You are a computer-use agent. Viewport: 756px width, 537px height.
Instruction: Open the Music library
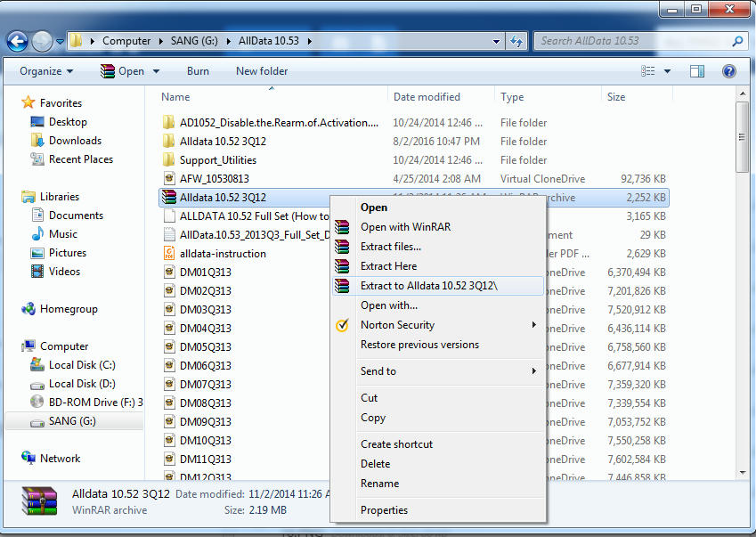54,234
